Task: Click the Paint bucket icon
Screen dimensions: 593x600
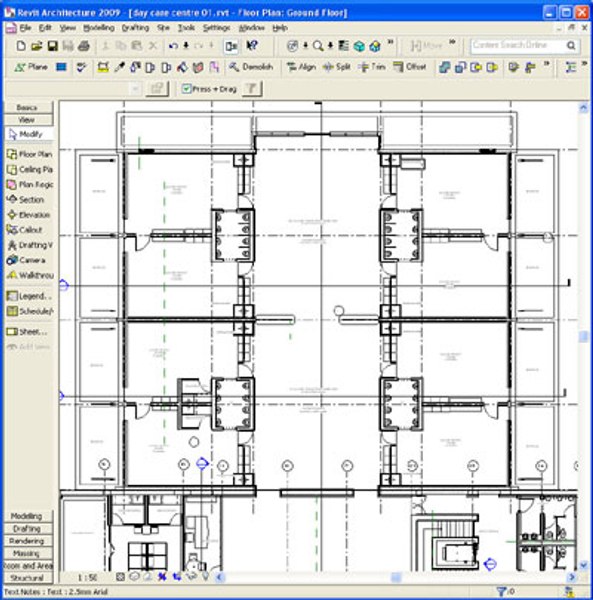Action: [182, 68]
